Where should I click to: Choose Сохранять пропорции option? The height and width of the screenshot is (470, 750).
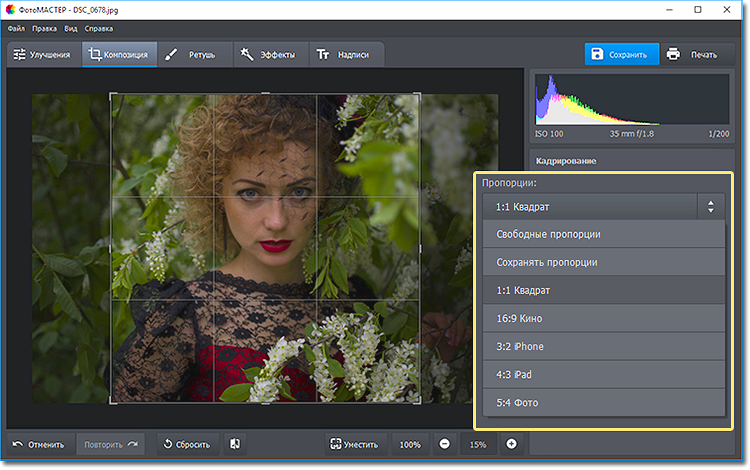coord(604,262)
